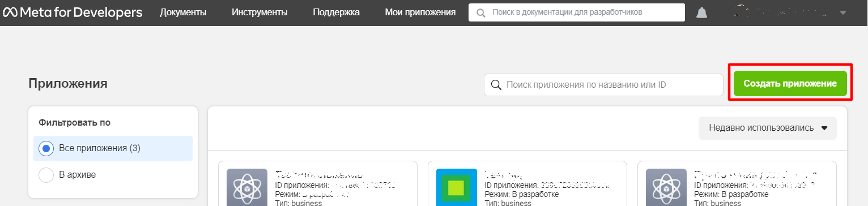Open the "Документы" menu
This screenshot has width=868, height=206.
pos(183,12)
